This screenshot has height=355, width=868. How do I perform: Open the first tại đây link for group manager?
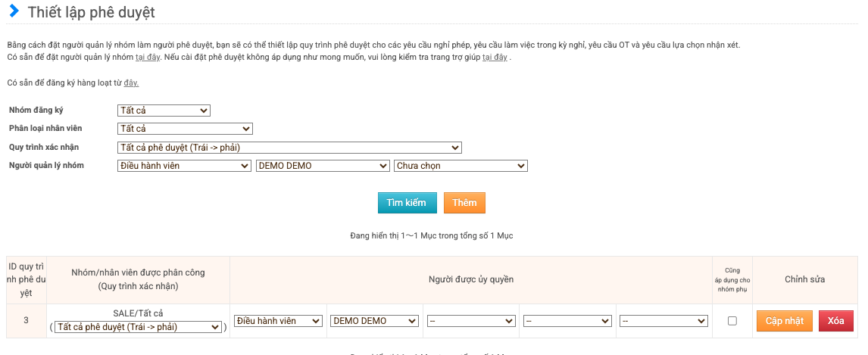148,58
